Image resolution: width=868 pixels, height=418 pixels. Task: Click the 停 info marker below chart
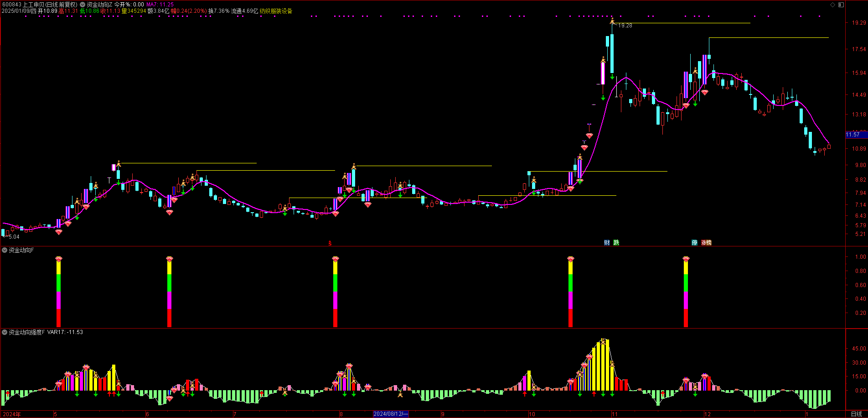tap(694, 243)
